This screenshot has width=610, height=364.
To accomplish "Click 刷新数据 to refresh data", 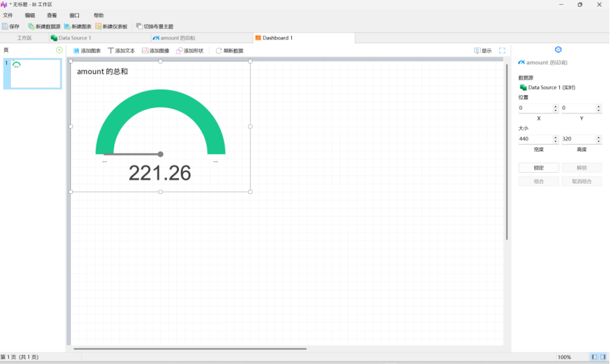I will tap(230, 51).
